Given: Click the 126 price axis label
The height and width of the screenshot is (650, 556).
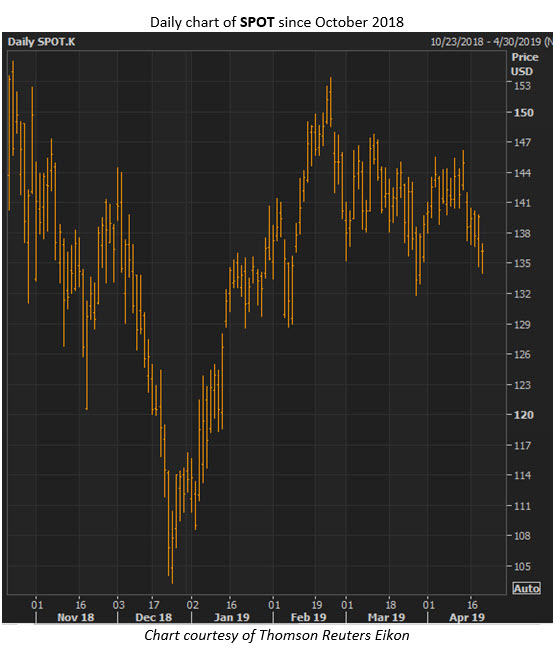Looking at the screenshot, I should 522,354.
